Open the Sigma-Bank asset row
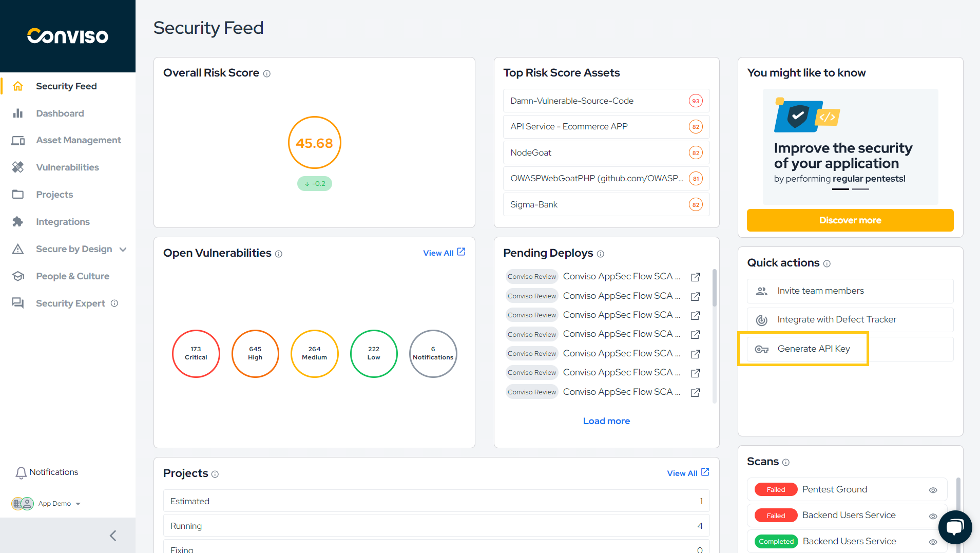This screenshot has height=553, width=980. coord(606,204)
